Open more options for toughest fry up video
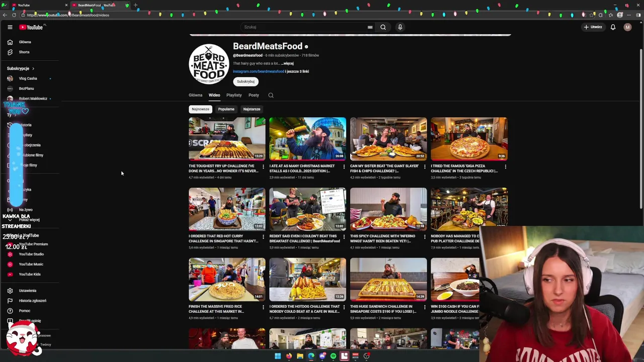 (263, 166)
